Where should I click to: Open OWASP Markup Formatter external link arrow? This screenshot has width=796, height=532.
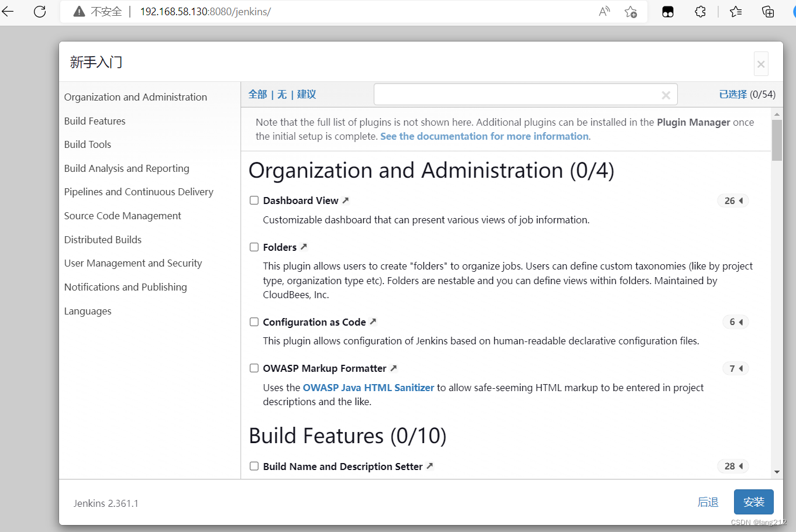pyautogui.click(x=394, y=368)
